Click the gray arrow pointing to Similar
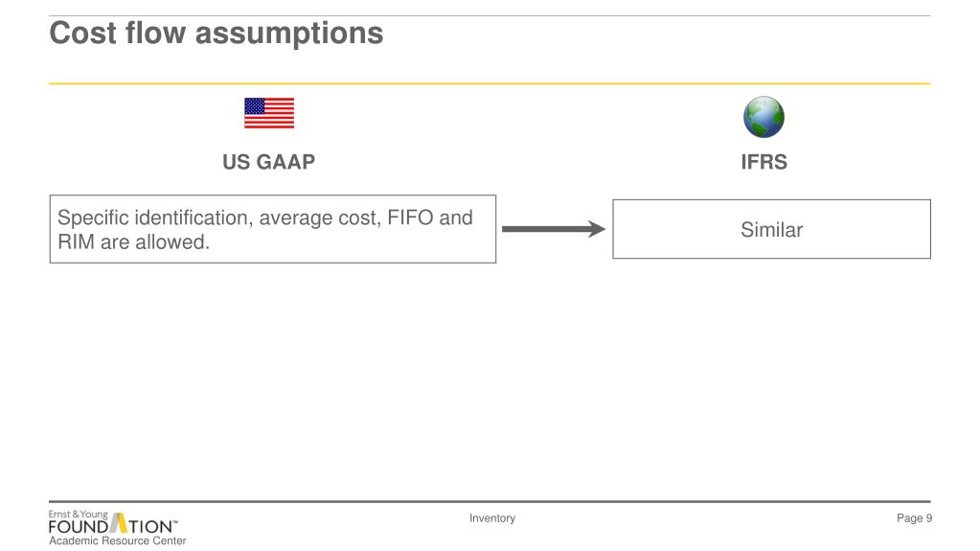 tap(554, 229)
